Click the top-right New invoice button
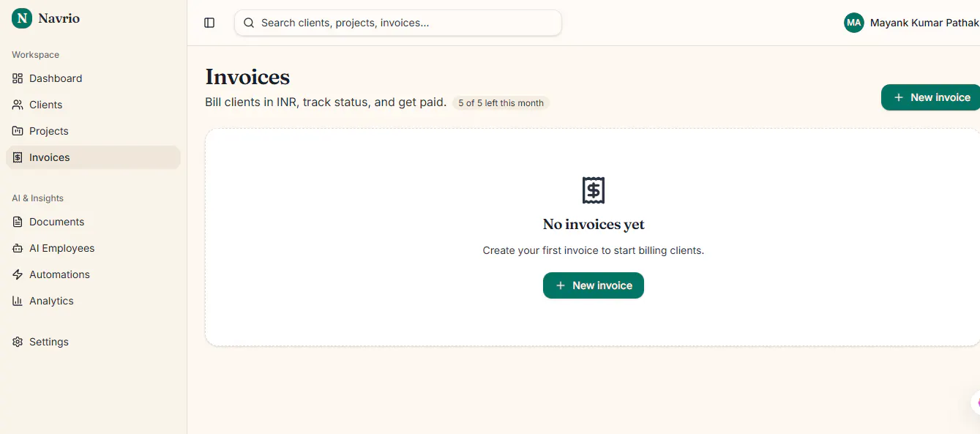Screen dimensions: 980x434 [931, 97]
